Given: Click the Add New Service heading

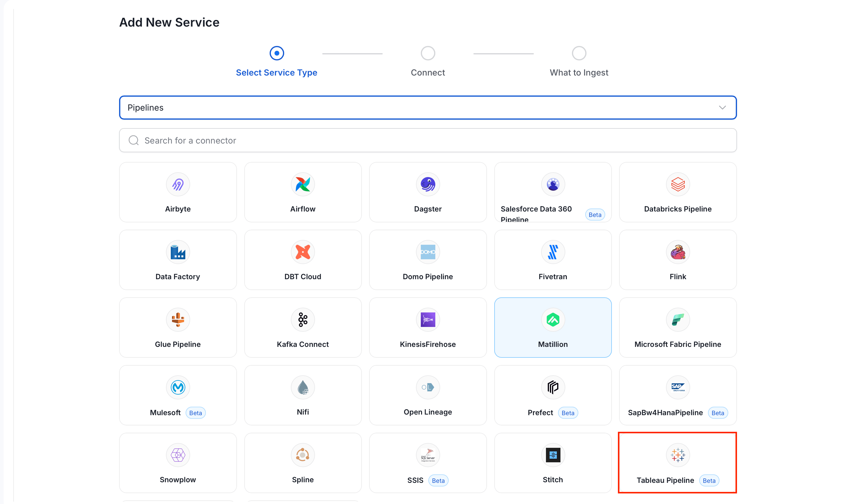Looking at the screenshot, I should click(169, 22).
